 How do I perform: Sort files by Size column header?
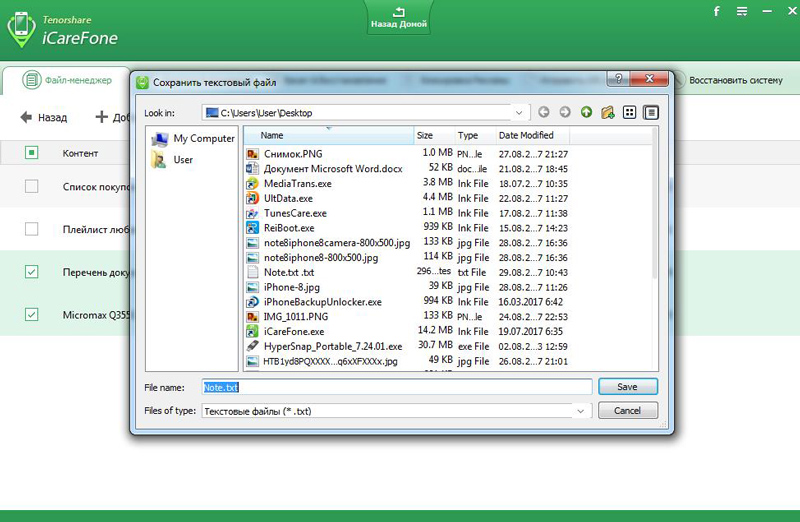pyautogui.click(x=434, y=135)
